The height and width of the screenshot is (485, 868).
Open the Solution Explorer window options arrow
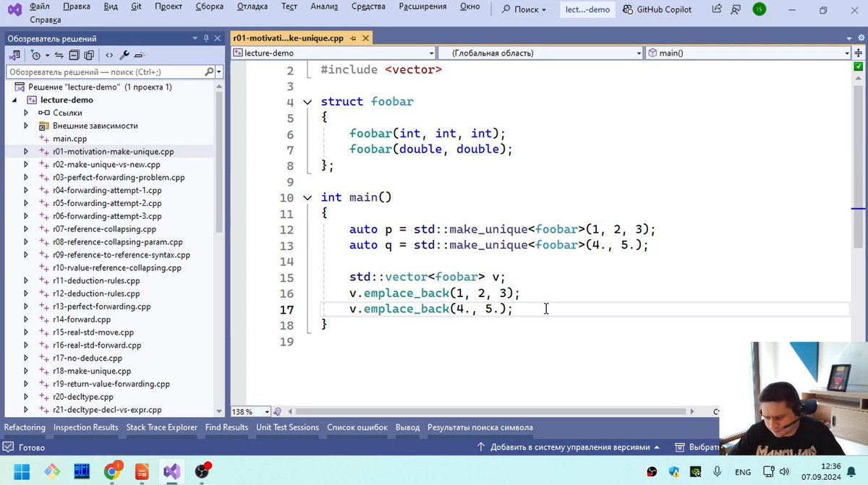[x=195, y=38]
